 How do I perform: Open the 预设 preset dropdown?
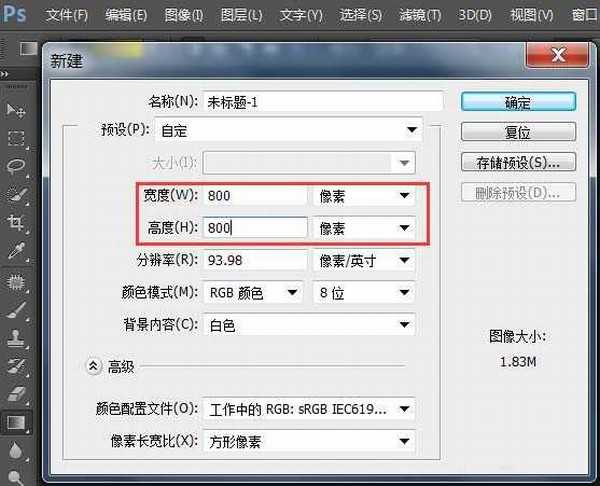tap(312, 130)
